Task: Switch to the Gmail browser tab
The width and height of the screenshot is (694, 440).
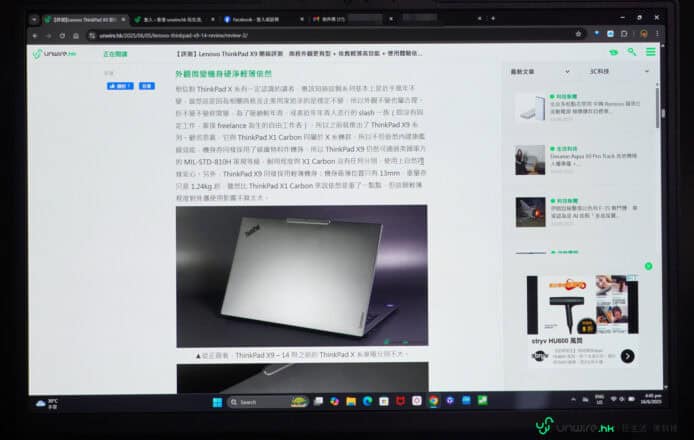Action: (x=352, y=19)
